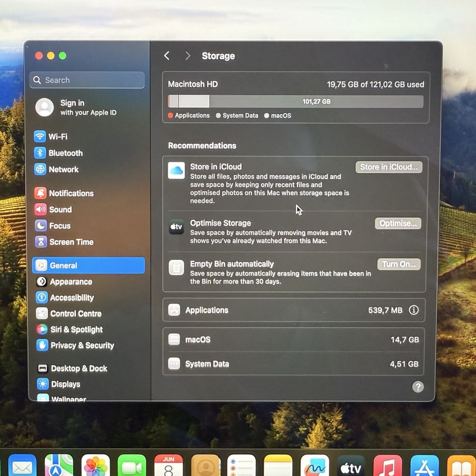Open Maps from the Dock
476x476 pixels.
pos(59,466)
